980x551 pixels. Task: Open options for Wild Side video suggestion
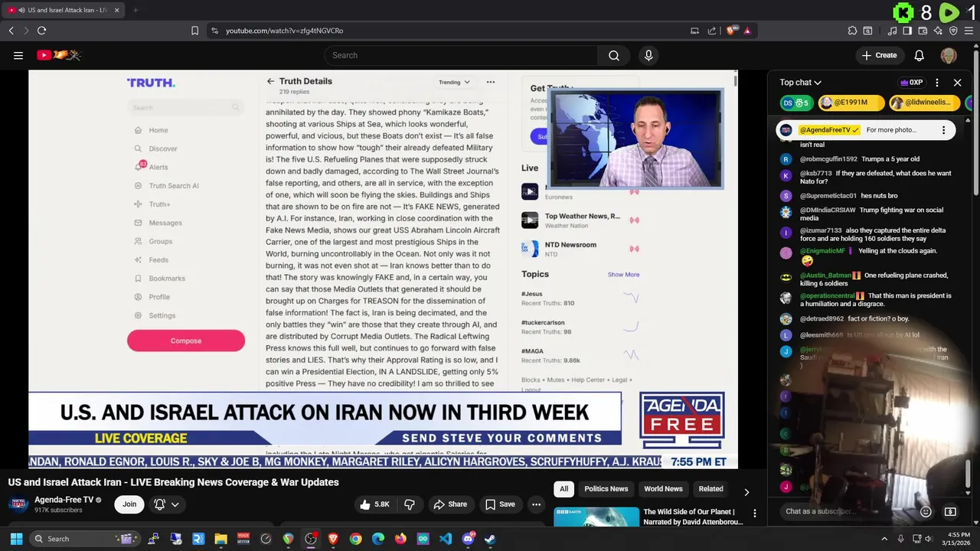754,514
